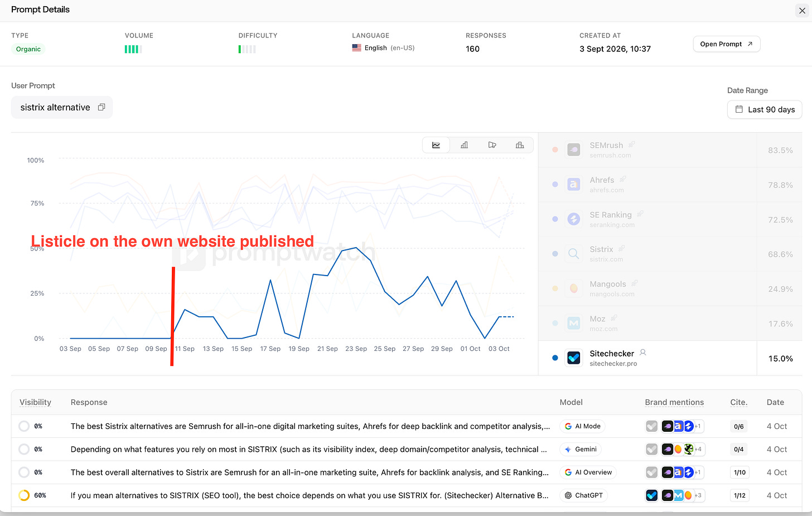Screen dimensions: 812x516
Task: Open the AI Overview response row
Action: click(x=407, y=472)
